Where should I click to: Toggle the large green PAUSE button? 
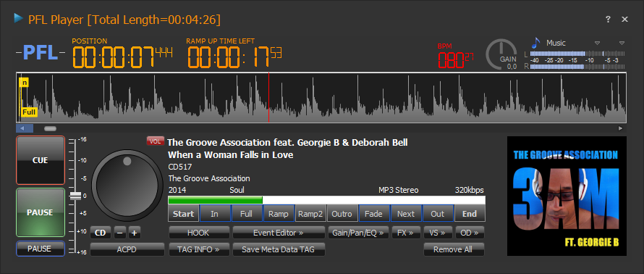tap(41, 212)
